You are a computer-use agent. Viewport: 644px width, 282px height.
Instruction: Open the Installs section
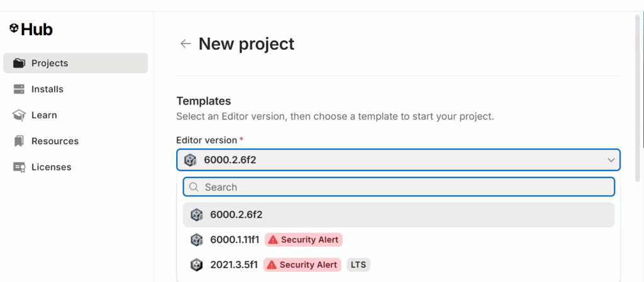47,89
